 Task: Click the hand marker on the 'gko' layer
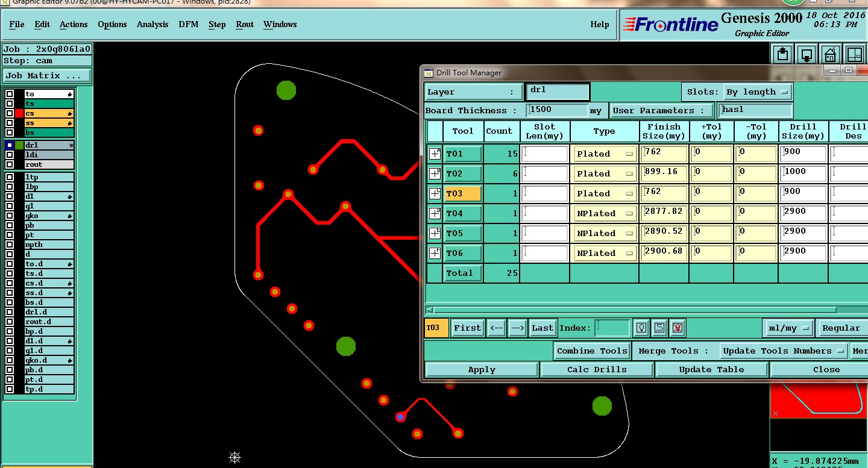click(x=71, y=216)
